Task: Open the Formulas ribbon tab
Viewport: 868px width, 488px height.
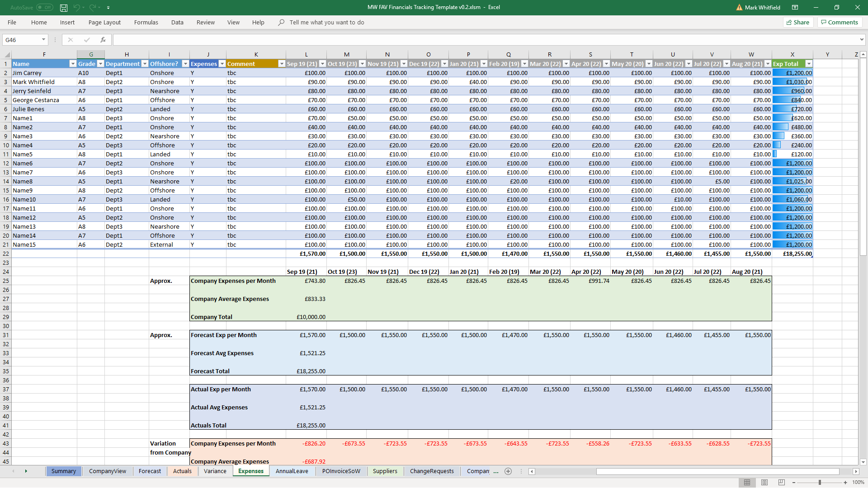Action: 146,22
